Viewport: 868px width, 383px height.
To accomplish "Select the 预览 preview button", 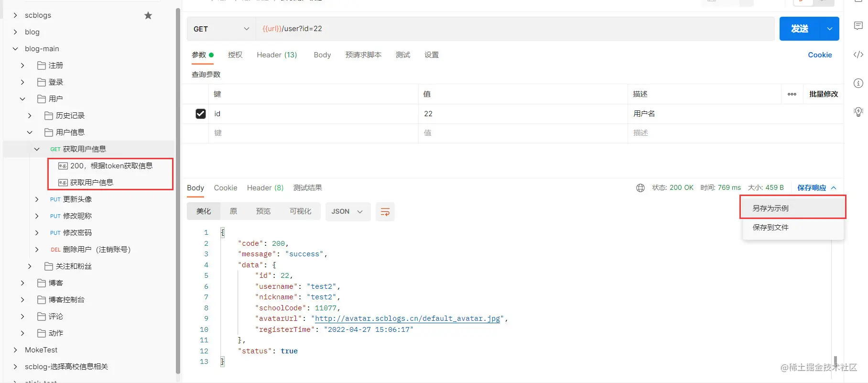I will click(x=263, y=211).
